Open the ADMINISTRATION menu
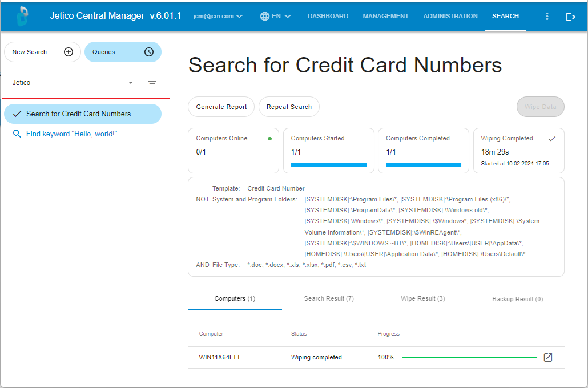 tap(450, 16)
